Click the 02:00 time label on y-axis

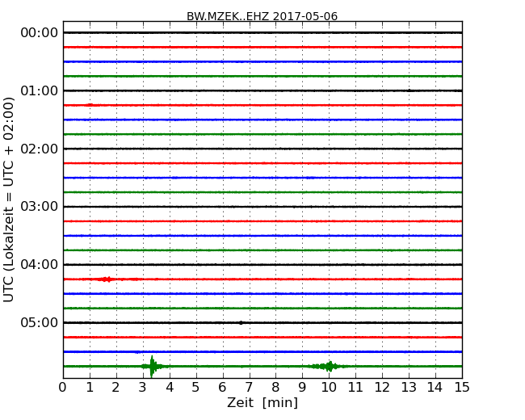39,149
